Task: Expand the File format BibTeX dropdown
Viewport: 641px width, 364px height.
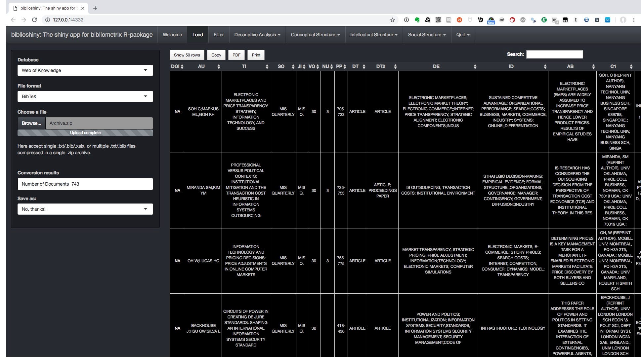Action: 85,96
